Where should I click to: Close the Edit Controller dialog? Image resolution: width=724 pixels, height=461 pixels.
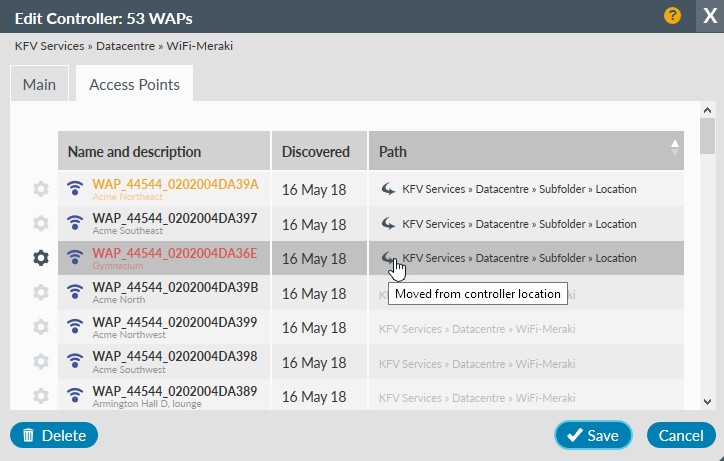tap(709, 16)
